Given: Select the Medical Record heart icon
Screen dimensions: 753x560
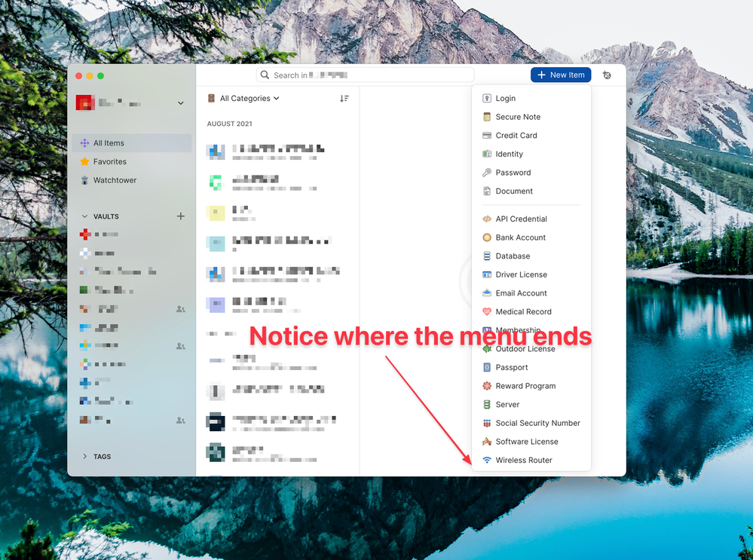Looking at the screenshot, I should [487, 312].
